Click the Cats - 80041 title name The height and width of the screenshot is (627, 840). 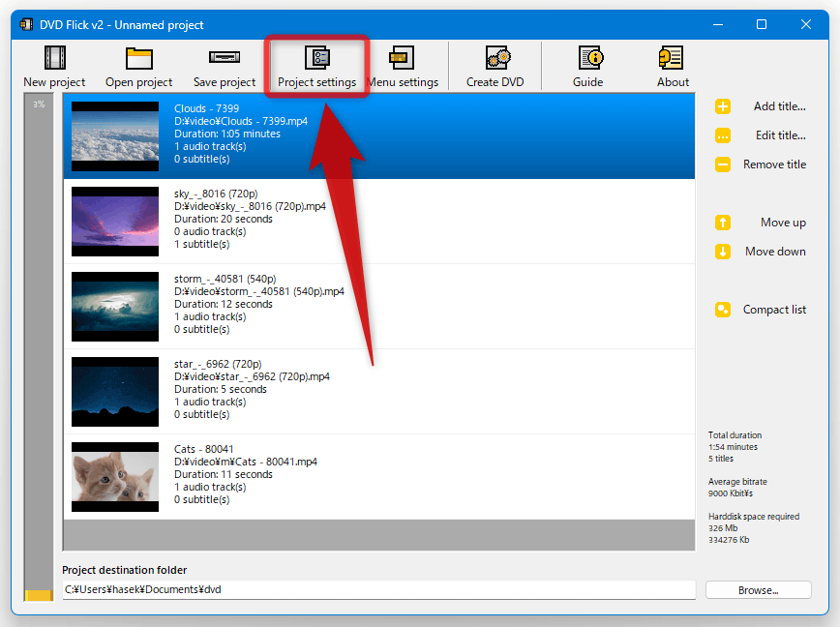203,449
